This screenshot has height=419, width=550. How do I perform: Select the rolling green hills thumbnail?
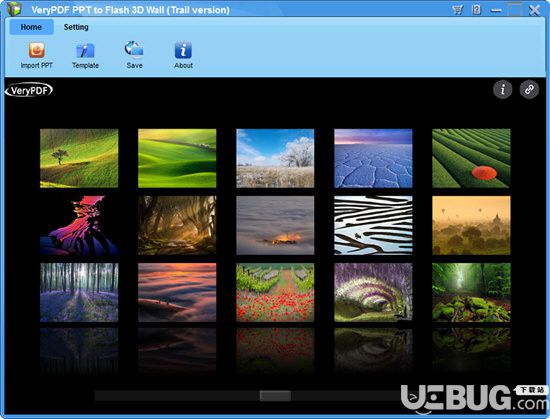coord(177,158)
